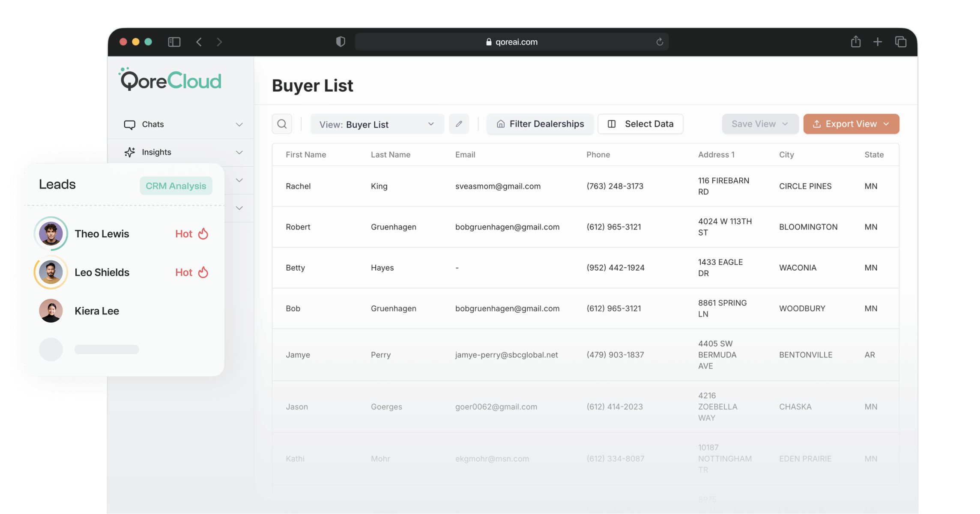The image size is (980, 514).
Task: Toggle the browser sidebar panel icon
Action: (174, 42)
